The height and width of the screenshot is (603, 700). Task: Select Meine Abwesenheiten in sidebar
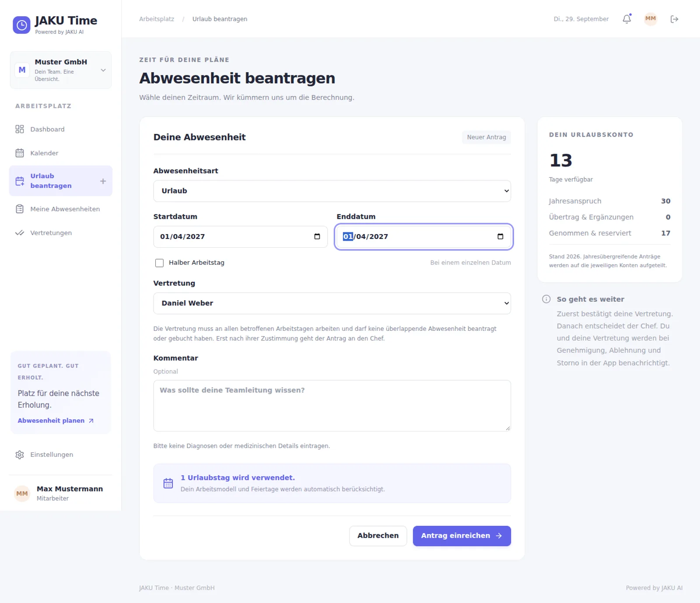61,209
